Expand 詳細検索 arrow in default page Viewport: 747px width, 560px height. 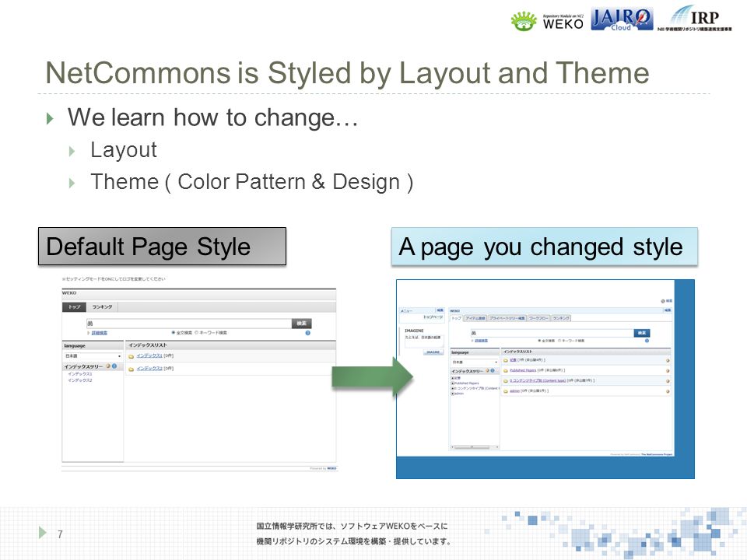click(89, 333)
